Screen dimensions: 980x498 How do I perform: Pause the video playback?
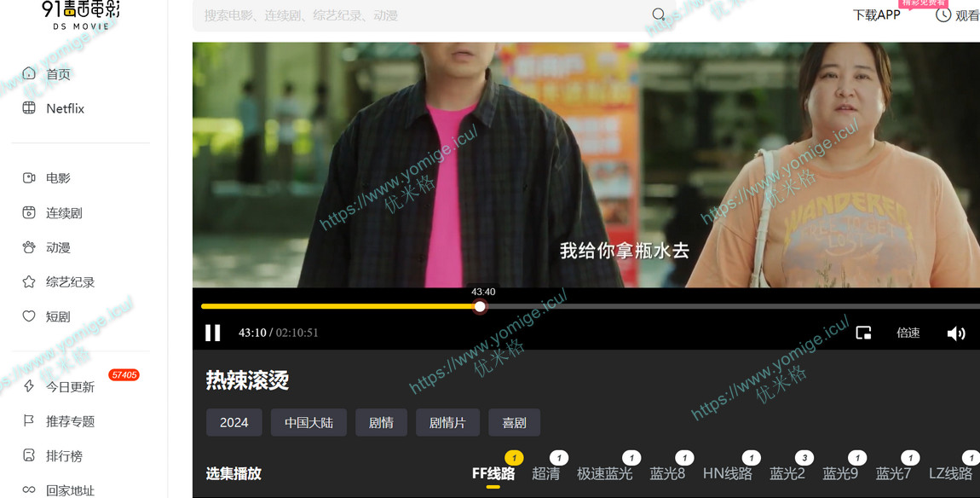[x=213, y=333]
